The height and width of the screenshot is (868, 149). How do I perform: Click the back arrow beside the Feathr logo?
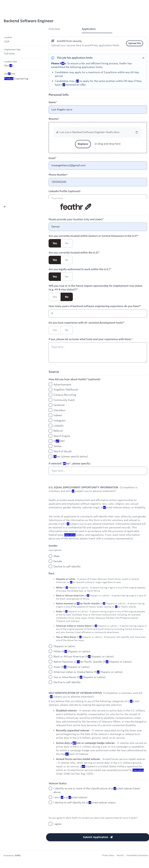coord(5,207)
